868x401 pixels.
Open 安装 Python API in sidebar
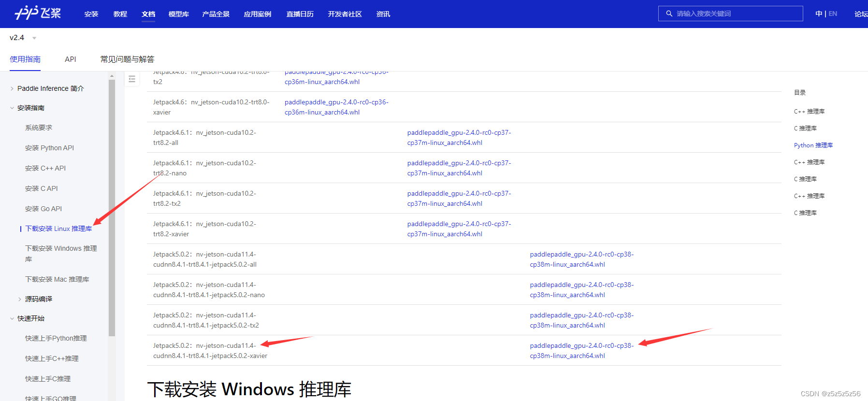coord(49,148)
